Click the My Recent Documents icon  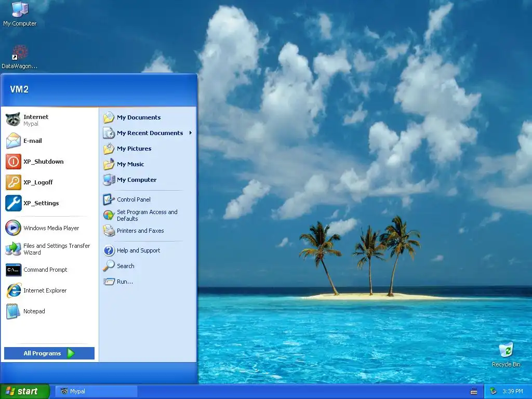pyautogui.click(x=109, y=133)
